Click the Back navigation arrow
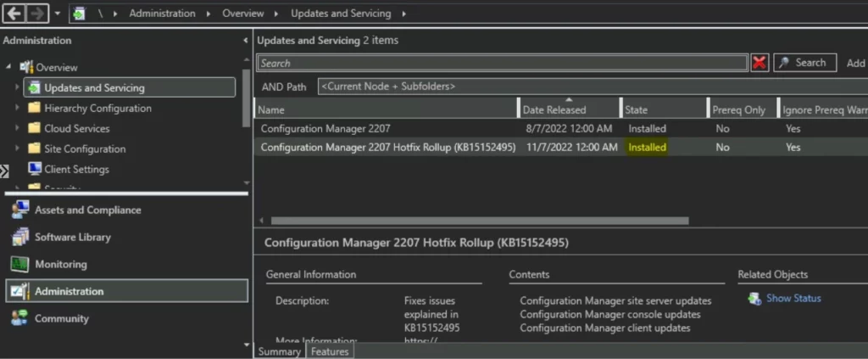868x359 pixels. [x=14, y=14]
